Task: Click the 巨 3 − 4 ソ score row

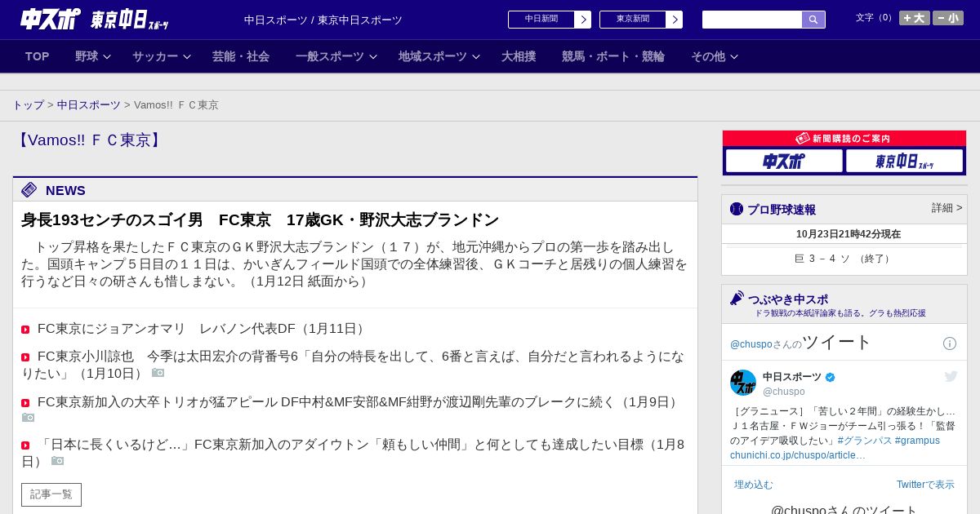Action: (x=844, y=259)
